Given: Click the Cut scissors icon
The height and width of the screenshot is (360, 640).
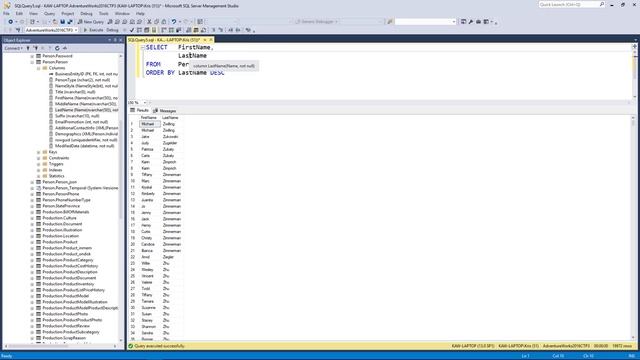Looking at the screenshot, I should 149,22.
